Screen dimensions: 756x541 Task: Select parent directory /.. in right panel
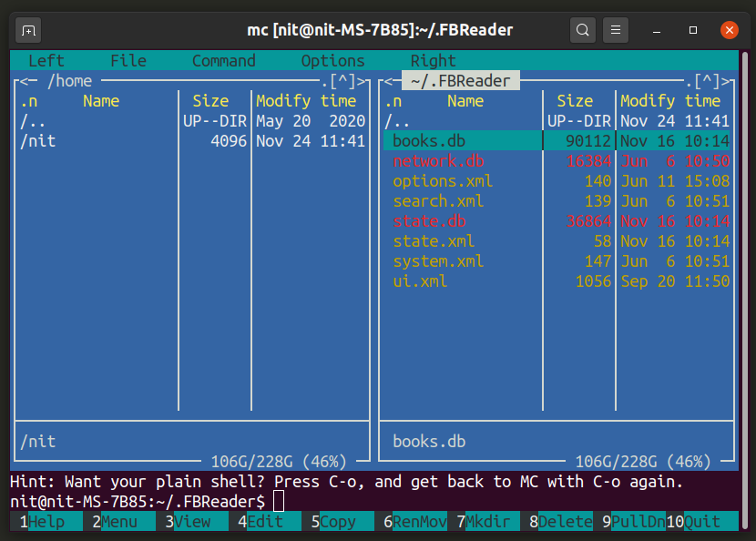click(557, 121)
